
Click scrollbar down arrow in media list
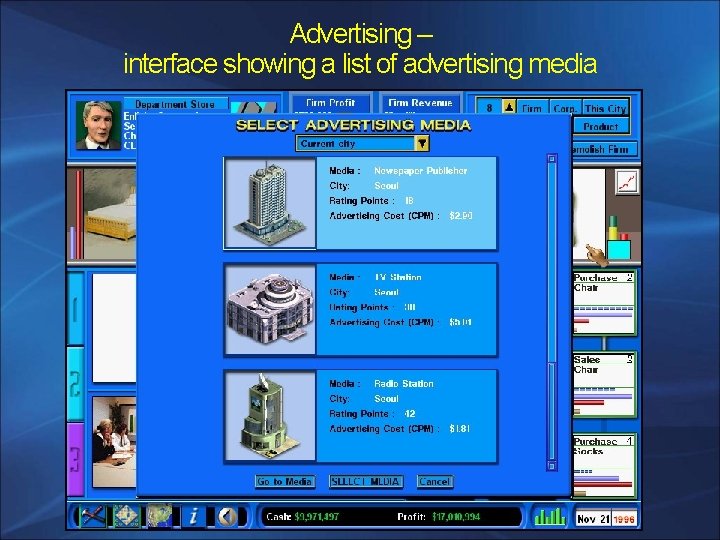(552, 466)
